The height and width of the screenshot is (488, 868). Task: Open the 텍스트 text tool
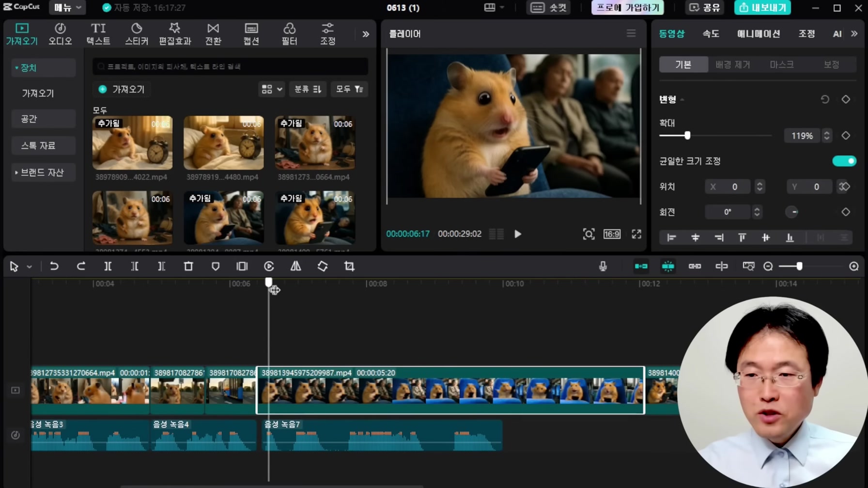[x=98, y=34]
